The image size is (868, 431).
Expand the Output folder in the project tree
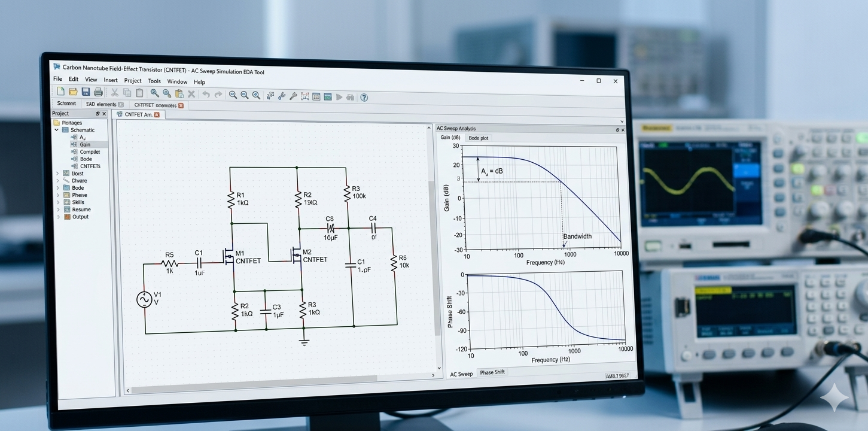point(58,217)
